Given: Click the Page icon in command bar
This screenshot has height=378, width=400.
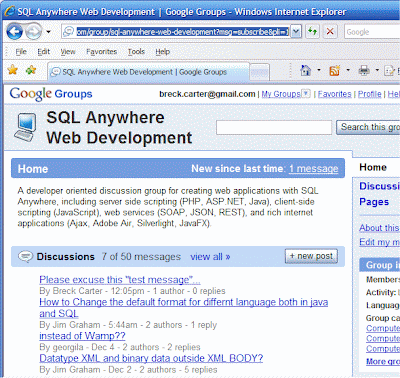Looking at the screenshot, I should [x=389, y=71].
